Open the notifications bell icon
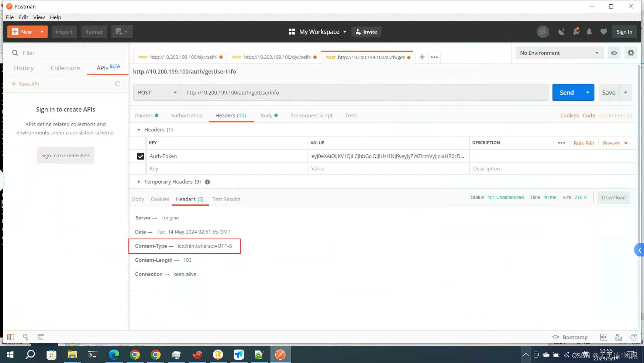 coord(589,32)
